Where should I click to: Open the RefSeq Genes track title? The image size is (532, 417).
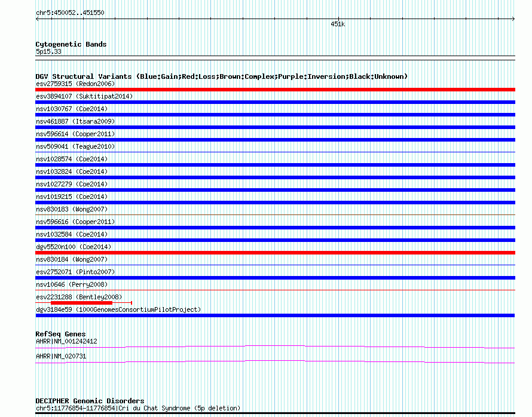[60, 334]
